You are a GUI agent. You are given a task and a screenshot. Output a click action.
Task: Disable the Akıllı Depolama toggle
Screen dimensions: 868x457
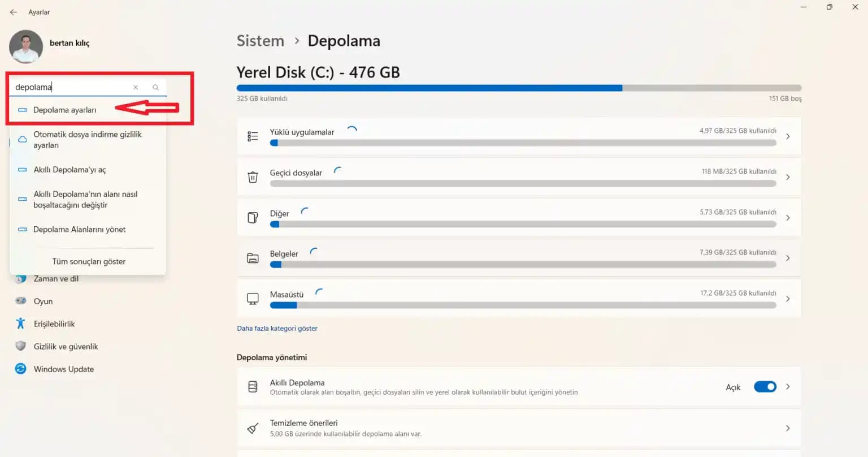pos(765,386)
